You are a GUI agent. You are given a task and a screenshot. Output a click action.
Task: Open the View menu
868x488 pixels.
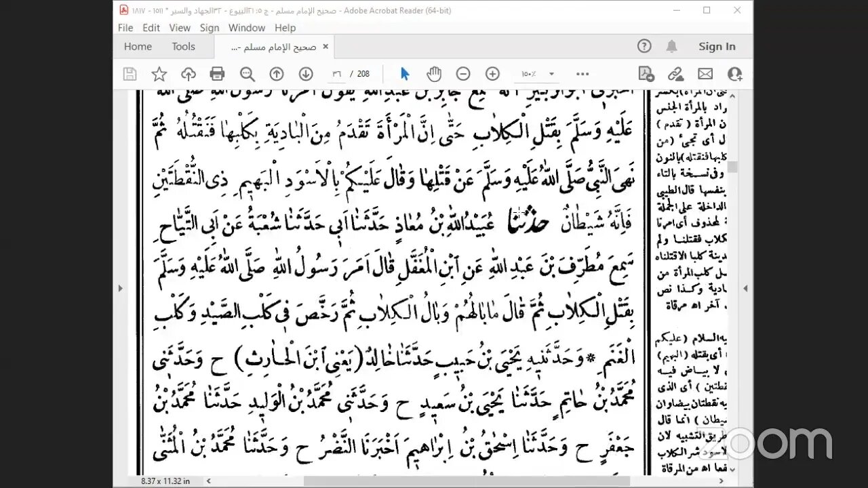(180, 28)
